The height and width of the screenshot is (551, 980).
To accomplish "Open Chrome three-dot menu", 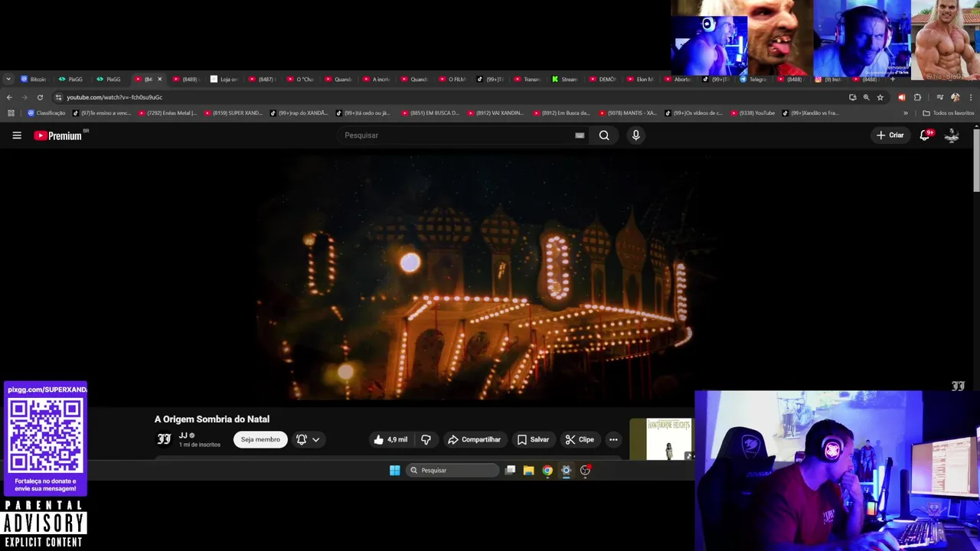I will pos(971,97).
